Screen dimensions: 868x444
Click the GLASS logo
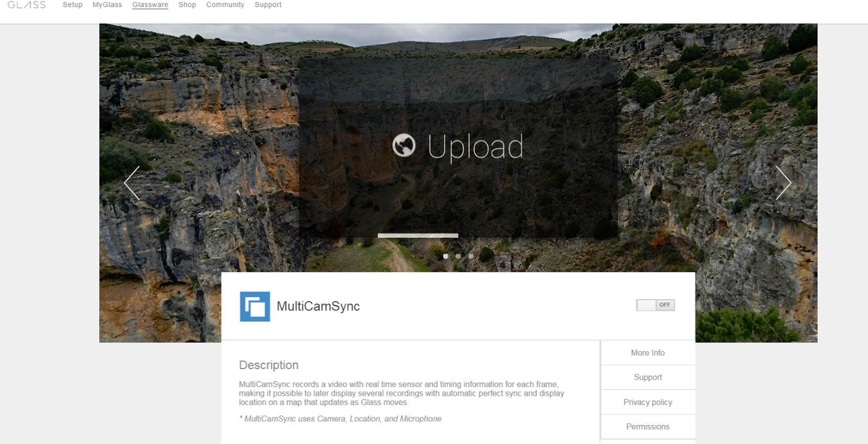[x=27, y=5]
